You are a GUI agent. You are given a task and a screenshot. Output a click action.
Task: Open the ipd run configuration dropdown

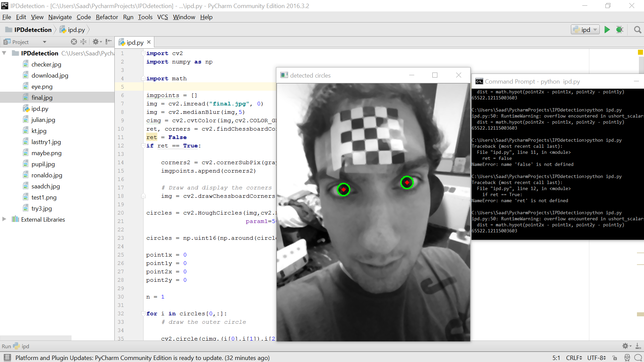[585, 30]
